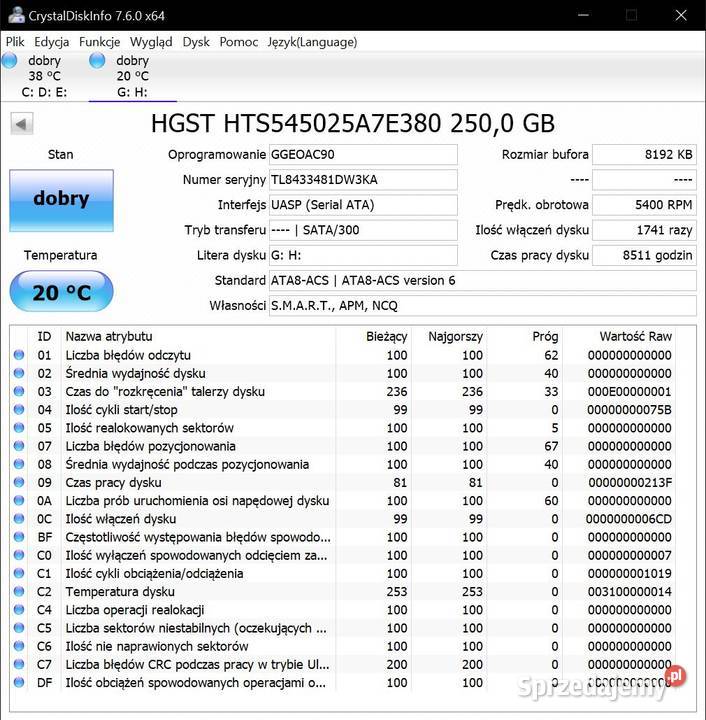Open the Funkcje menu
Viewport: 706px width, 720px height.
pyautogui.click(x=99, y=42)
